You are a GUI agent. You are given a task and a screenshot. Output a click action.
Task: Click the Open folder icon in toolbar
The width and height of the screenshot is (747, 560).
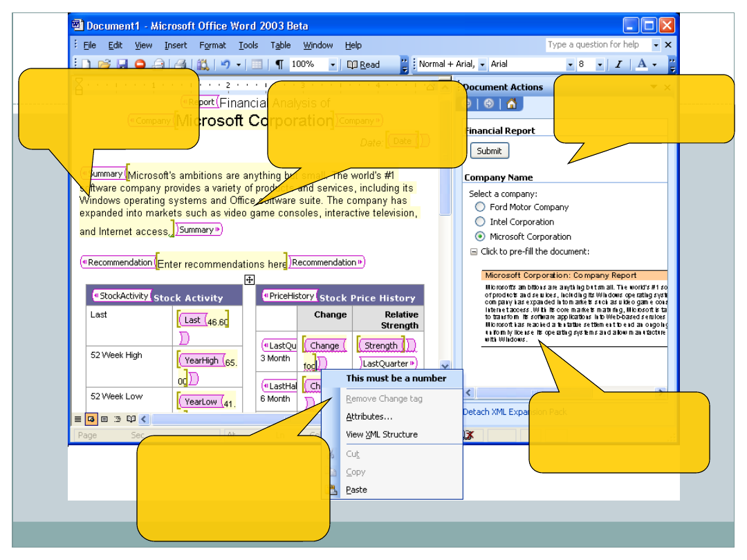pos(104,64)
